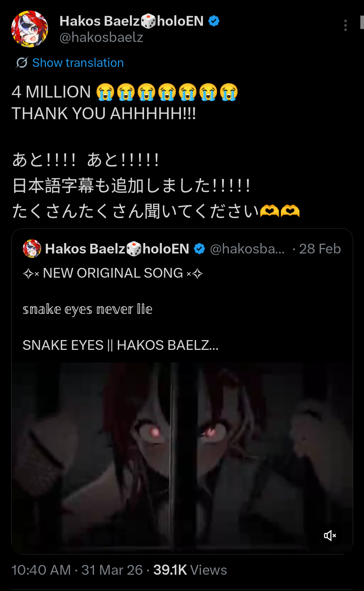Viewport: 364px width, 591px height.
Task: Open the @hakosbaelz handle under the name
Action: (101, 37)
